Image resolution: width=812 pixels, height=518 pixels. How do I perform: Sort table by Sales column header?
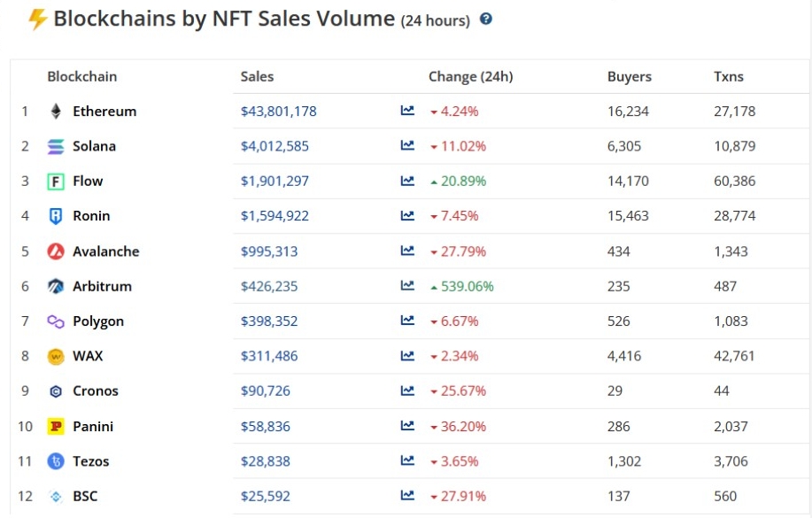[257, 77]
